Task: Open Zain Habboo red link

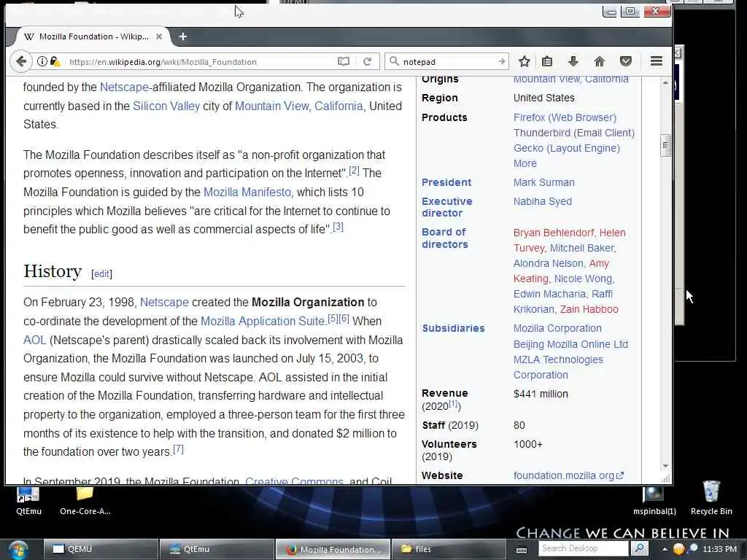Action: coord(589,309)
